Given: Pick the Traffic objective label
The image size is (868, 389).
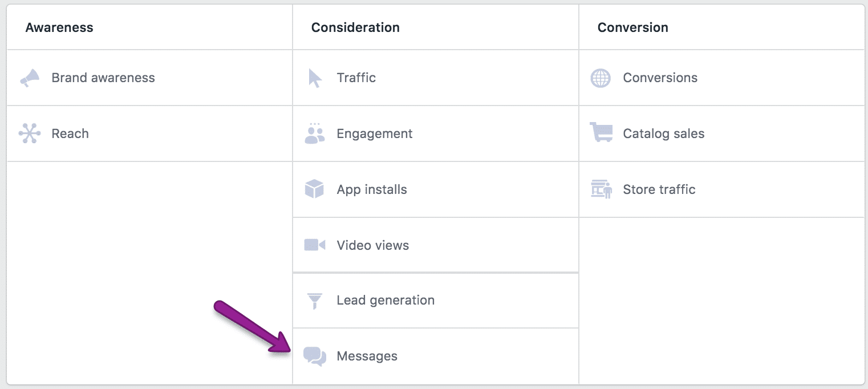Looking at the screenshot, I should click(x=356, y=78).
